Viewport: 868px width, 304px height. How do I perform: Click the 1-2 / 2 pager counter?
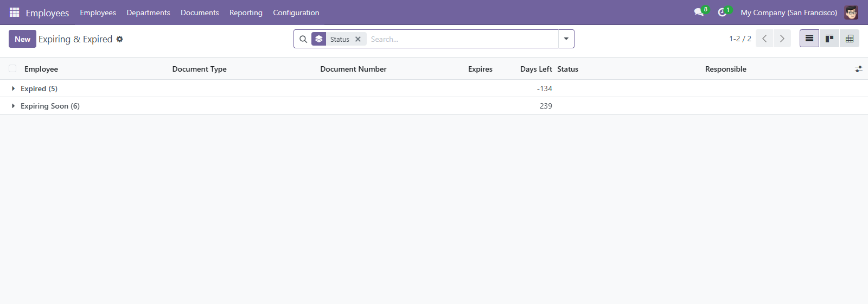(x=740, y=39)
